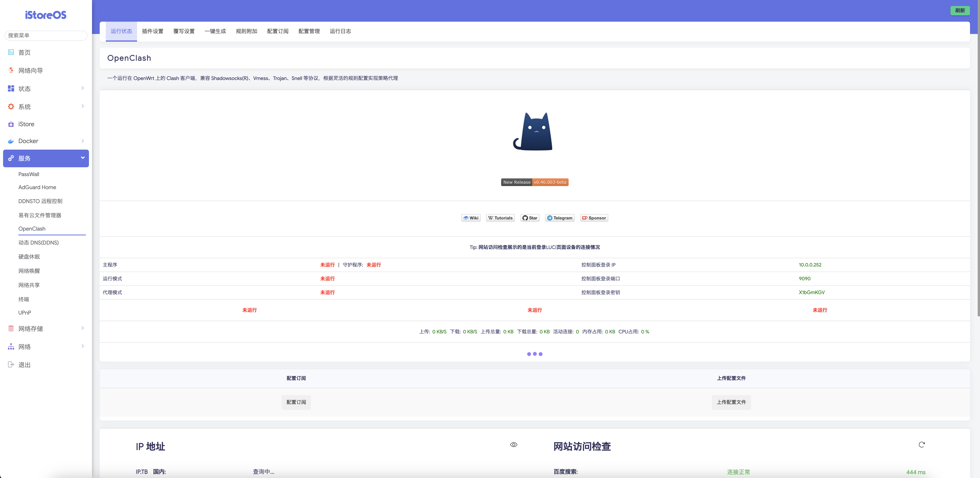
Task: Click the Telegram icon badge
Action: [x=550, y=218]
